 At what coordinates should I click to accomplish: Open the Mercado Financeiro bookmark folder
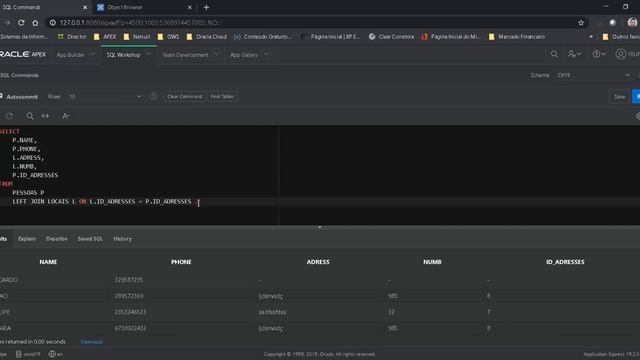(x=517, y=37)
